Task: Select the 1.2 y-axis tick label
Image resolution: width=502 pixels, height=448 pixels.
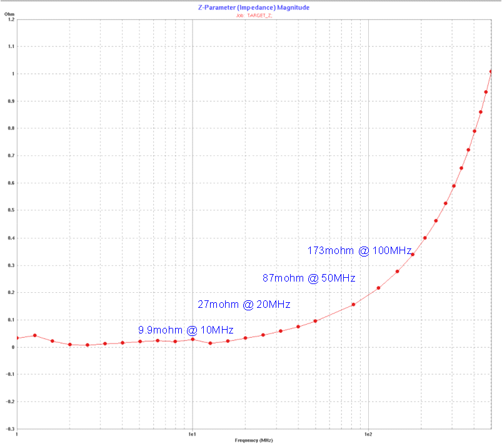Action: click(10, 19)
